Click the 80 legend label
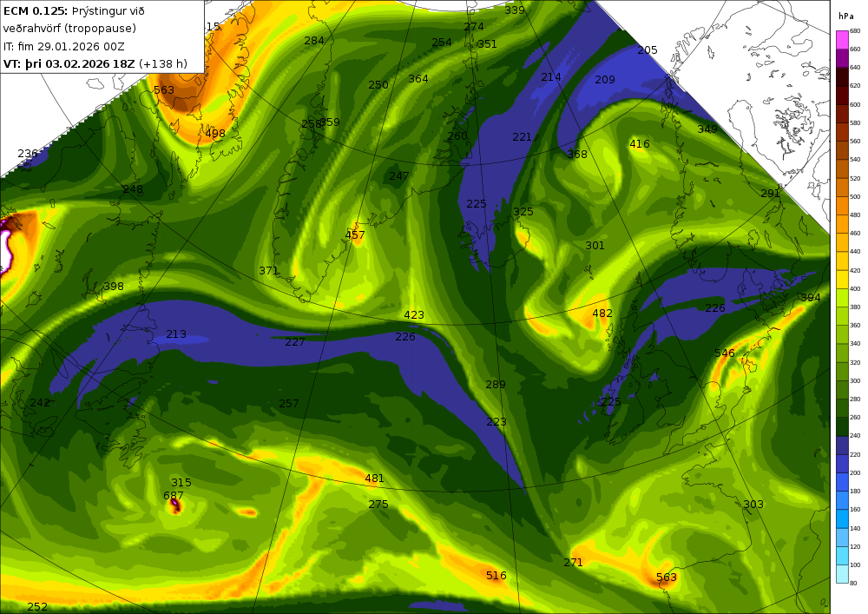The width and height of the screenshot is (868, 614). (853, 583)
